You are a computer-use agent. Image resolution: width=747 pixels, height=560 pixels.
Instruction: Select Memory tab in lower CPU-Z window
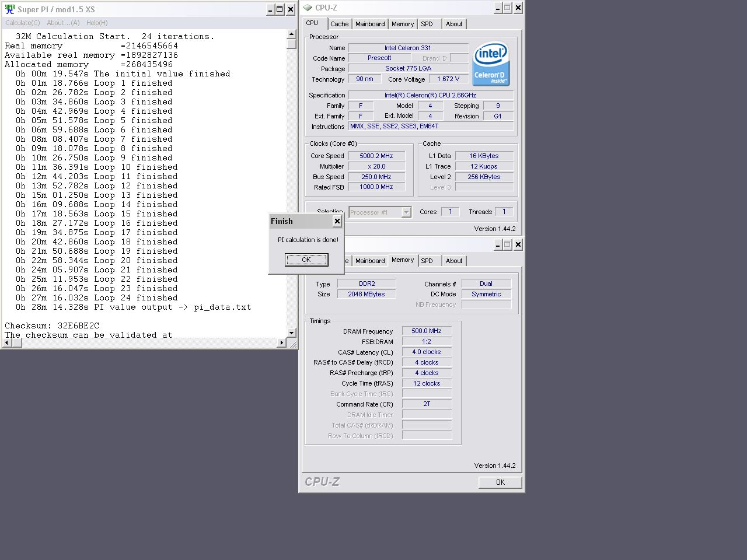[x=403, y=260]
